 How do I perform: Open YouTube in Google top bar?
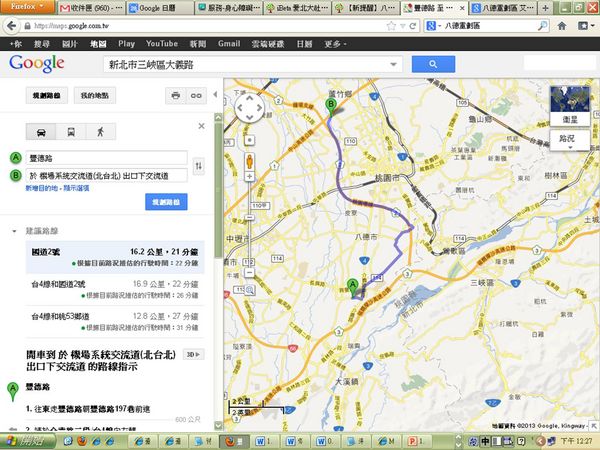161,45
